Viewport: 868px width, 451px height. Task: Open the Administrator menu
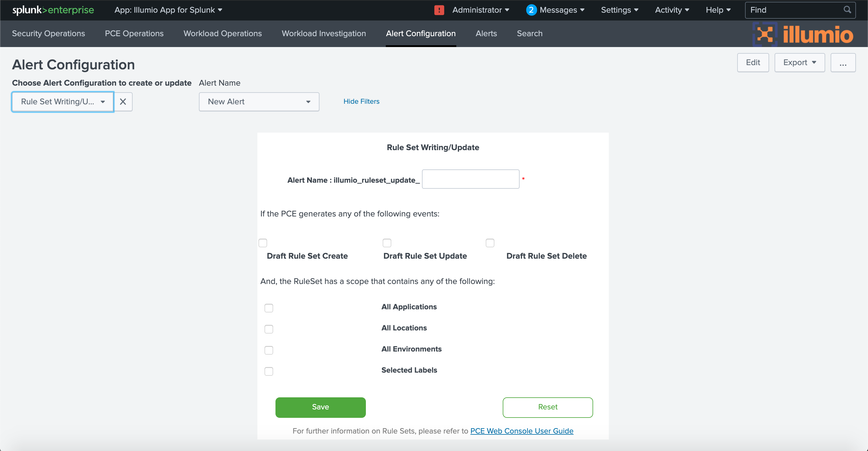[480, 10]
